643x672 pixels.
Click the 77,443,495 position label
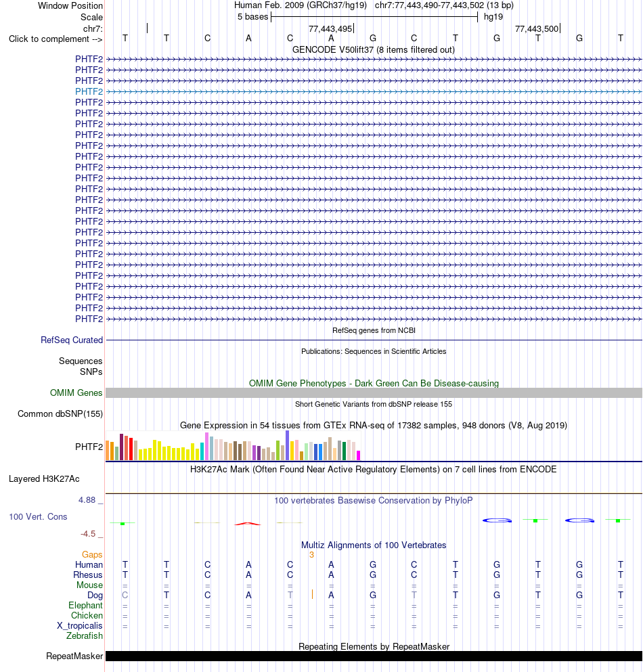[x=330, y=28]
